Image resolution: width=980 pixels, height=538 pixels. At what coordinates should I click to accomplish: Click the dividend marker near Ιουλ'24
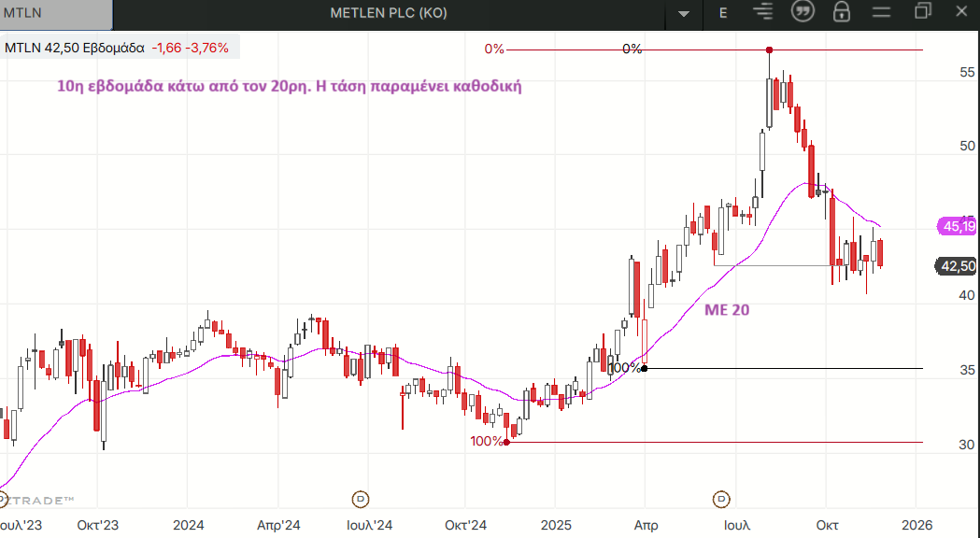(360, 498)
